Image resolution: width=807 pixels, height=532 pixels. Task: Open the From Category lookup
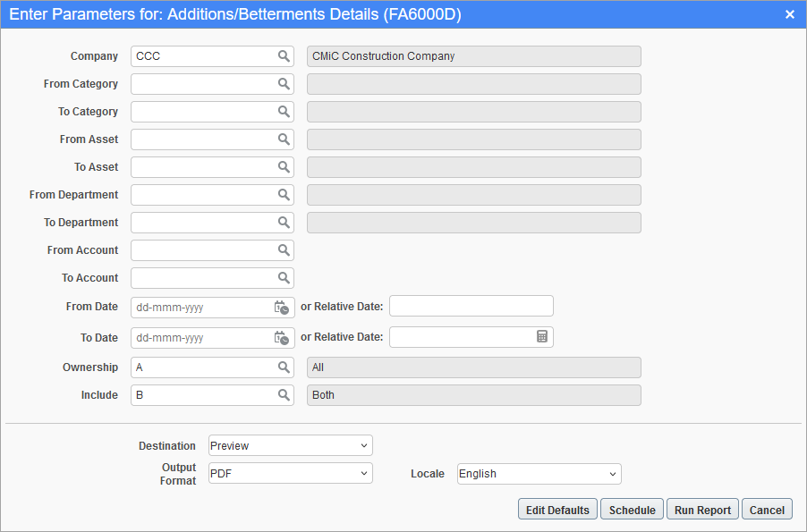(285, 83)
